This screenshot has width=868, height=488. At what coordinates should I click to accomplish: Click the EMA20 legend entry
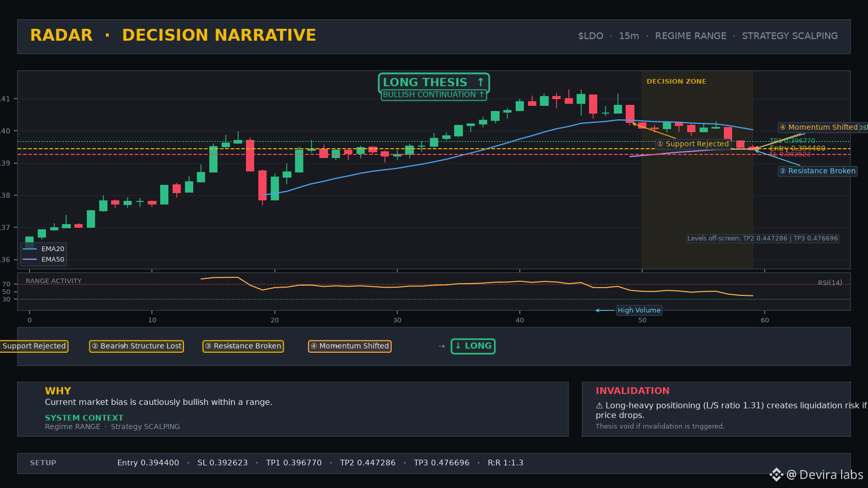(x=43, y=249)
